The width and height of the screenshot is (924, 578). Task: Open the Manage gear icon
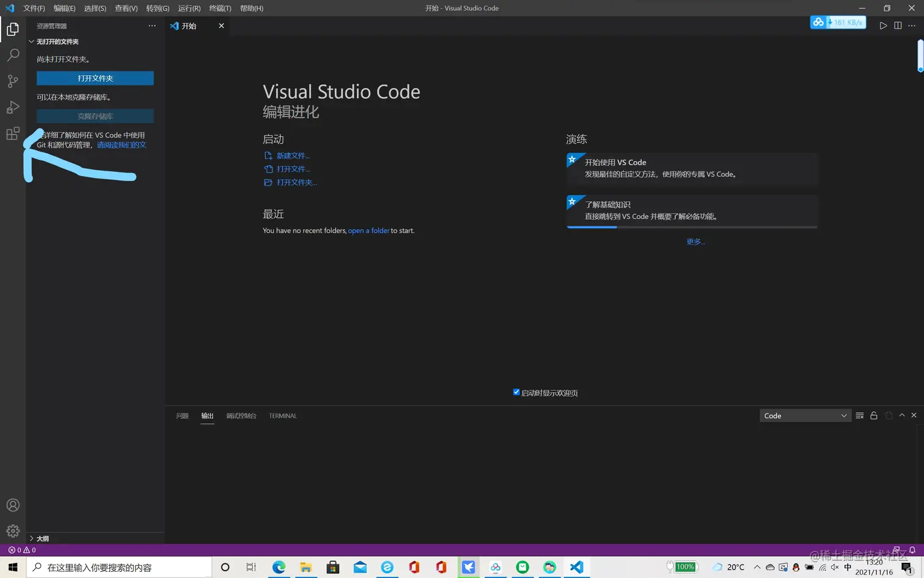click(x=13, y=531)
